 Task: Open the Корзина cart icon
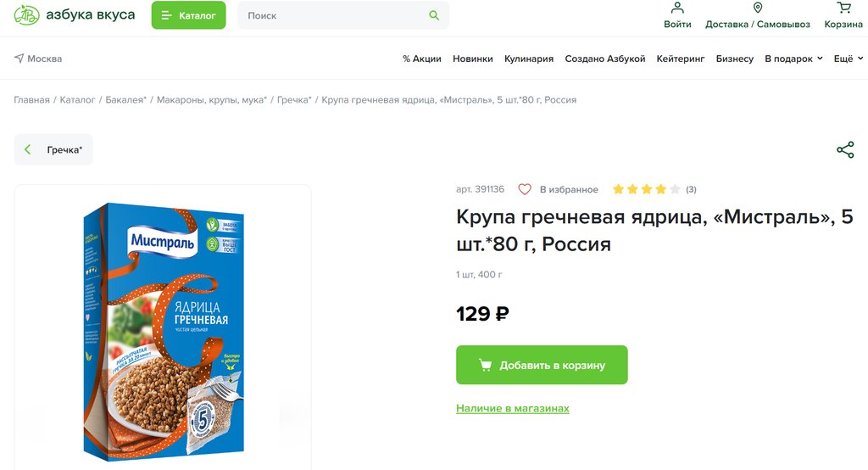click(x=843, y=8)
